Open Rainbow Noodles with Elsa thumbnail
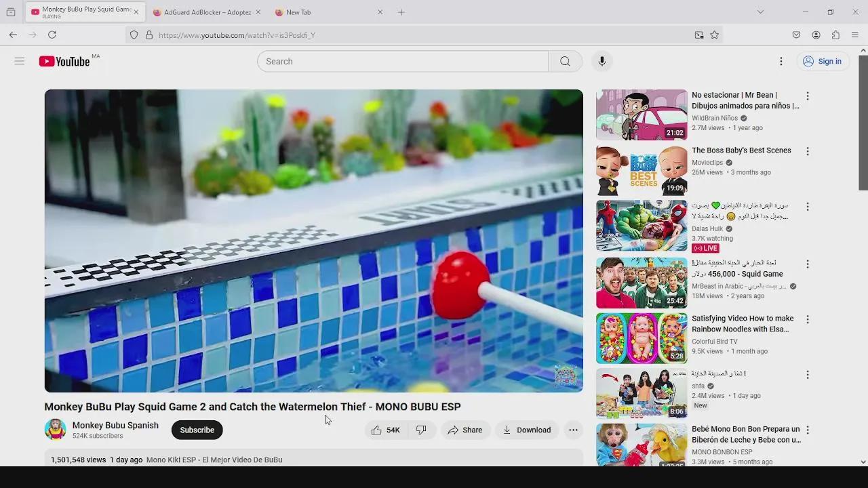Image resolution: width=868 pixels, height=488 pixels. [642, 338]
